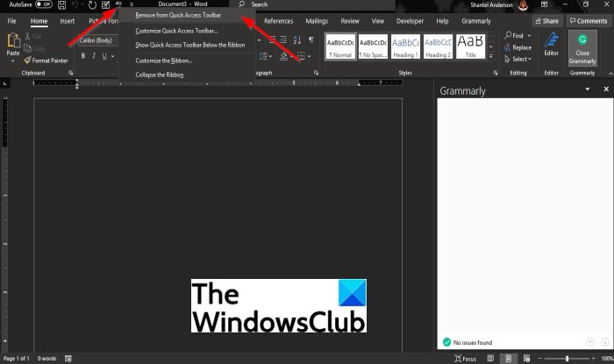The width and height of the screenshot is (614, 364).
Task: Click the Increase Indent icon
Action: pyautogui.click(x=283, y=39)
